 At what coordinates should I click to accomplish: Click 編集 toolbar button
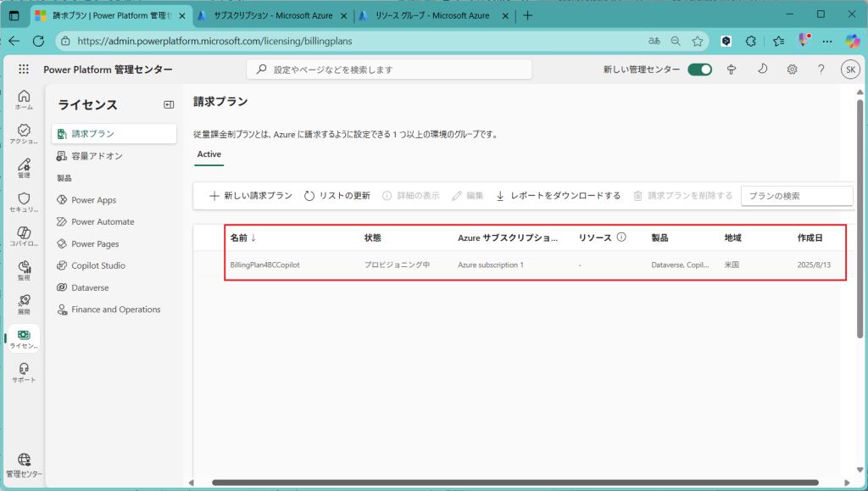(468, 195)
